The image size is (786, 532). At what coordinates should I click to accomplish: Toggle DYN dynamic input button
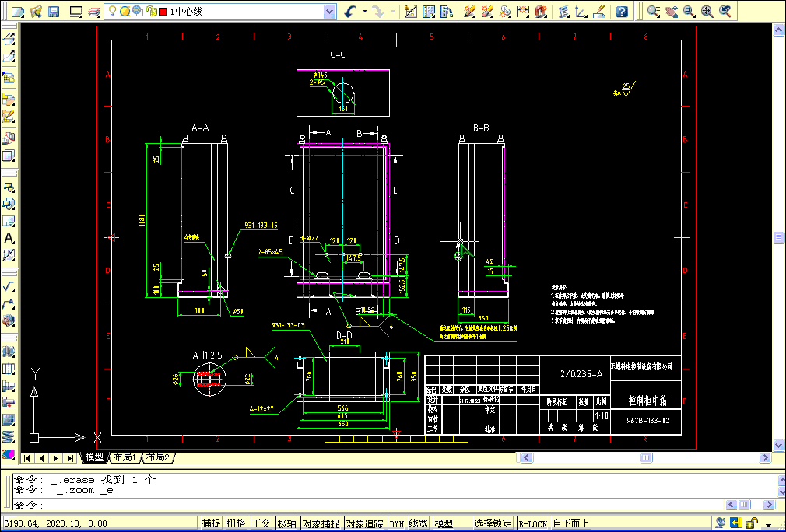click(x=397, y=523)
